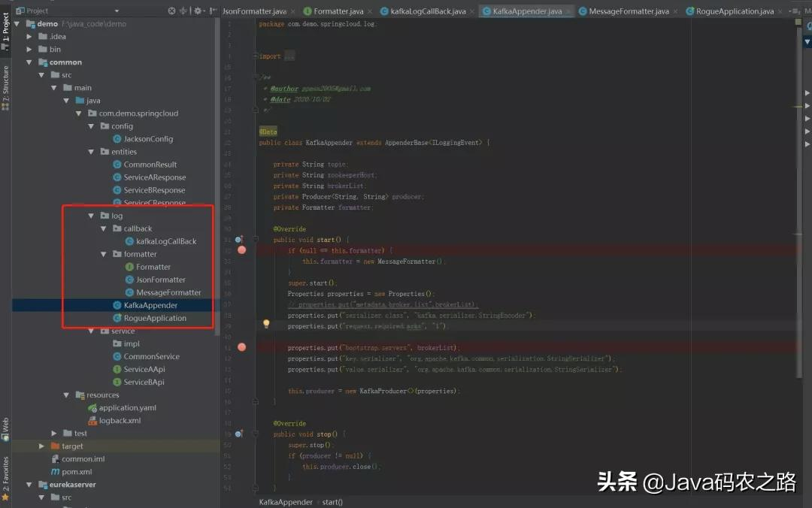Viewport: 812px width, 508px height.
Task: Open the Structure tool window tab
Action: pyautogui.click(x=5, y=89)
